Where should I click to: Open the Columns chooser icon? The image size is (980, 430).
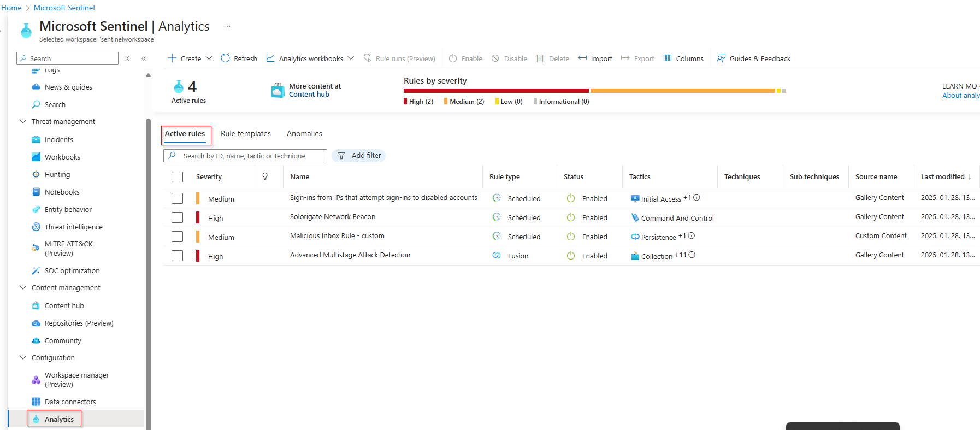(x=668, y=58)
